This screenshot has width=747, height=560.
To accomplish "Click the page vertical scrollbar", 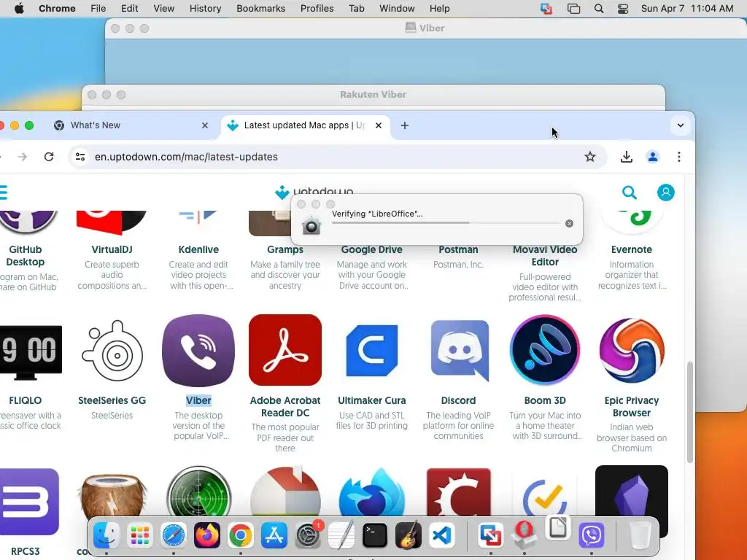I will pos(689,412).
